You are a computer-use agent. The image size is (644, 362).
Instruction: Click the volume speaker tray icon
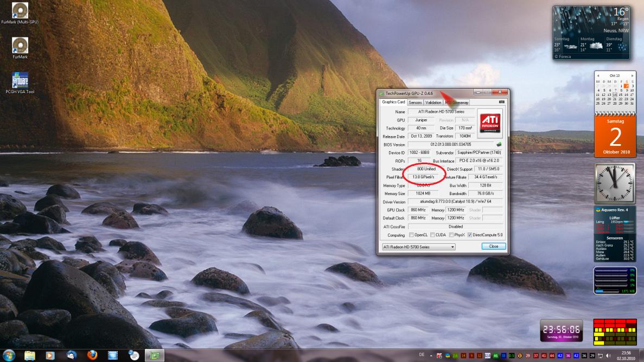tap(608, 356)
